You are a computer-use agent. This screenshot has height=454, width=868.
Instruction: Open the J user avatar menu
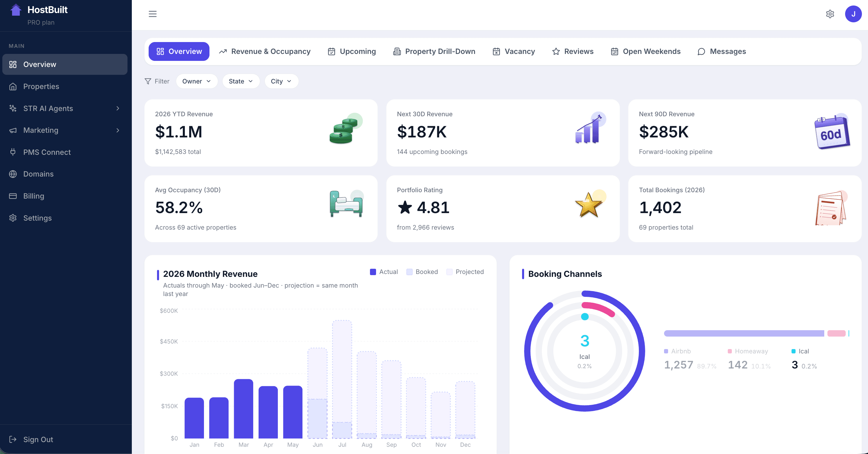[853, 14]
